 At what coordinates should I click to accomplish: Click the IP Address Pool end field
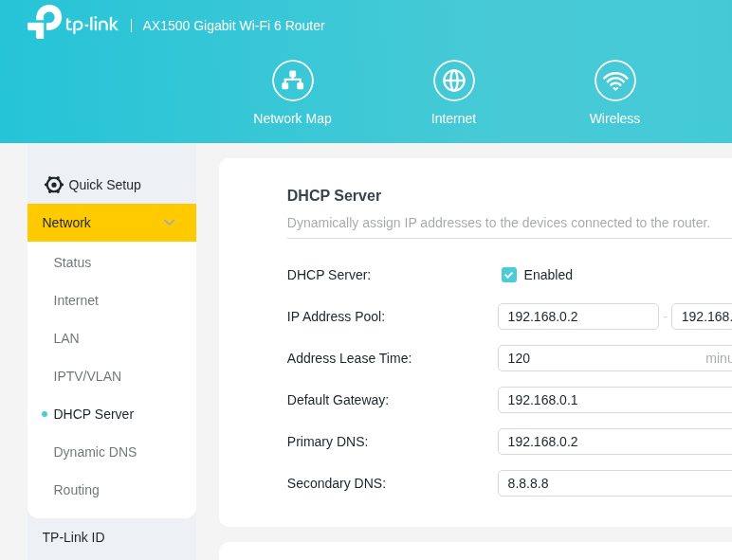tap(702, 316)
